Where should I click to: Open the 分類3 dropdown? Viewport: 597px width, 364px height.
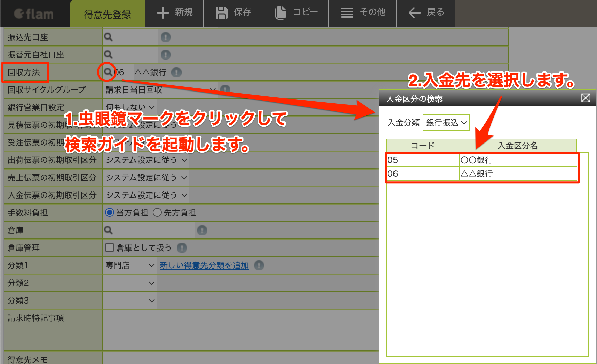pos(130,301)
